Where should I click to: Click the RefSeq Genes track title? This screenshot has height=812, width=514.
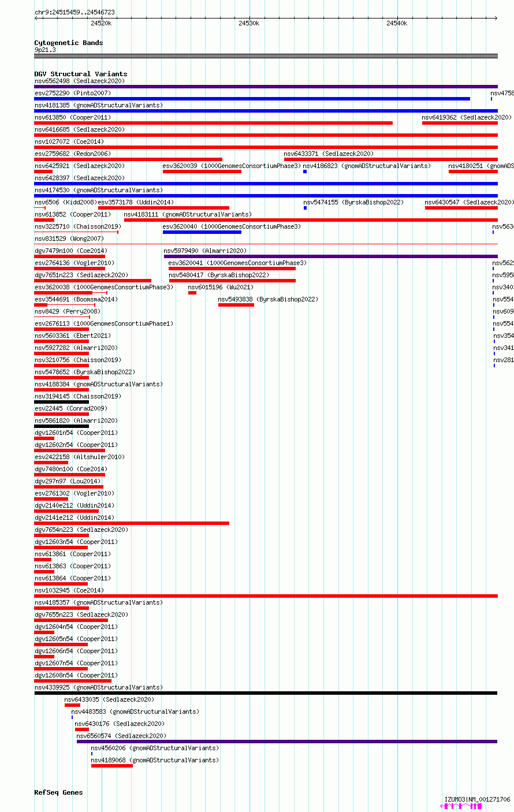coord(58,792)
